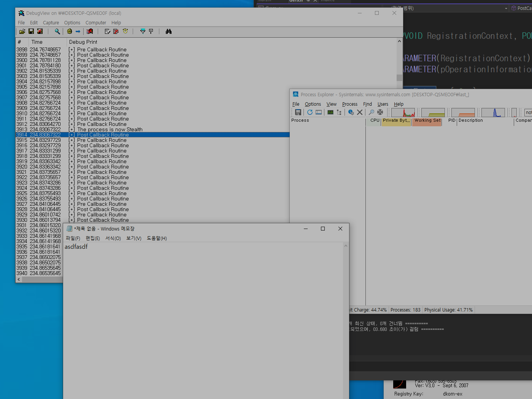Click the History Depth icon in DebugView
Screen dimensions: 532x399
tap(151, 32)
